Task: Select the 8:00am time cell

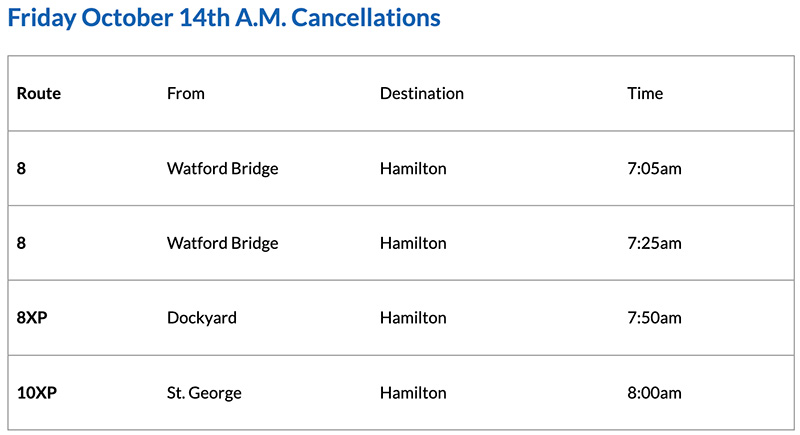Action: click(x=654, y=393)
